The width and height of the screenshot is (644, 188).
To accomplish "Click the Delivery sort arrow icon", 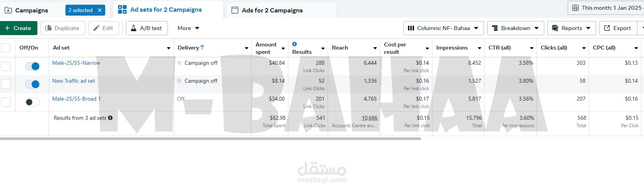I will [x=202, y=48].
